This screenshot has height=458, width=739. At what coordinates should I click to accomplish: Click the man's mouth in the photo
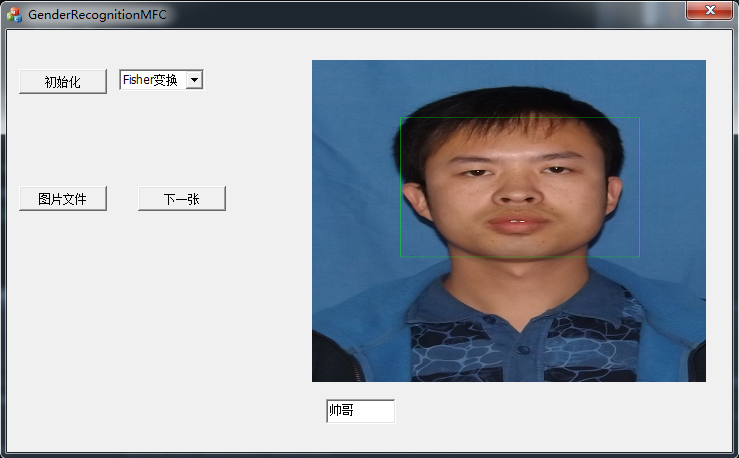click(x=516, y=223)
